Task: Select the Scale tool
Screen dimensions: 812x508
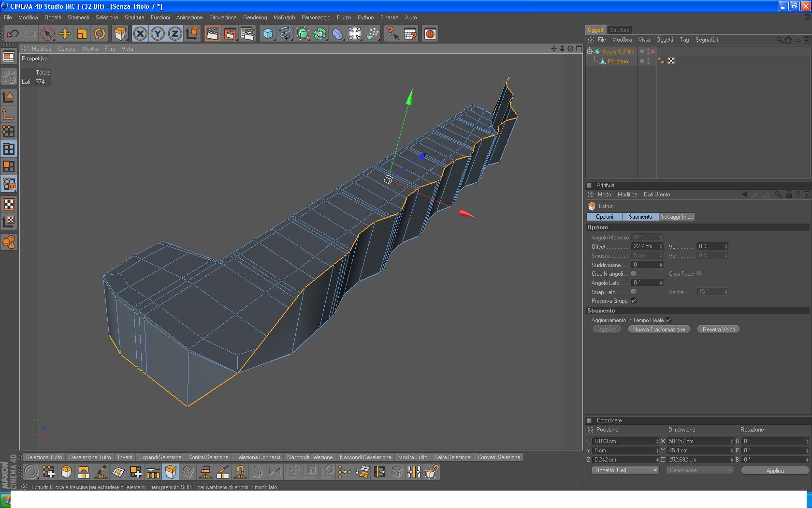Action: (x=82, y=34)
